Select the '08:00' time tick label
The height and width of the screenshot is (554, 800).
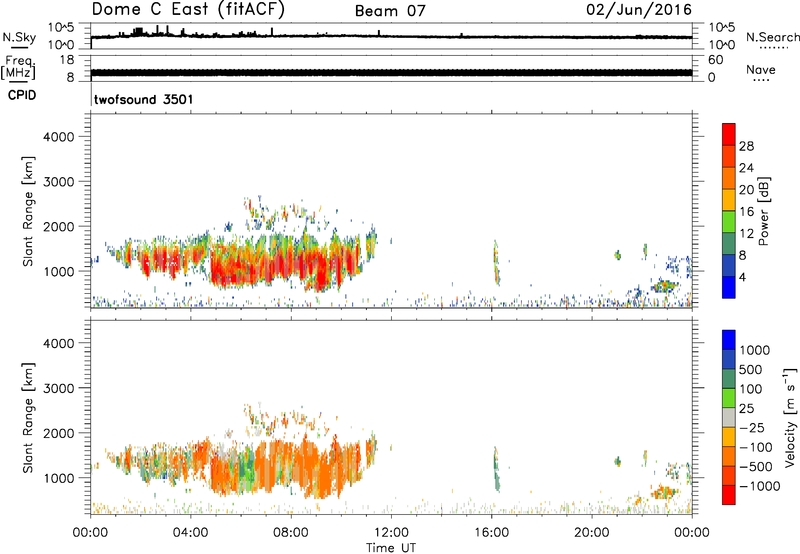click(x=291, y=533)
